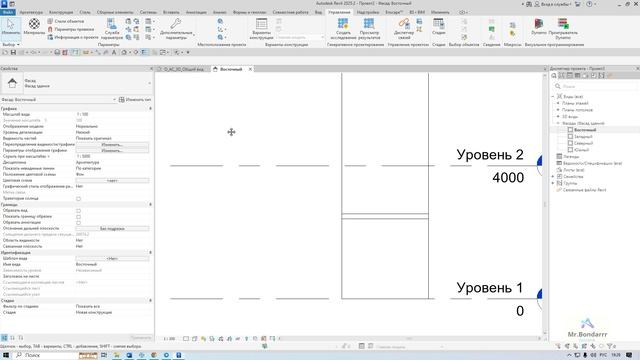Switch to the Архитектура ribbon tab

31,12
